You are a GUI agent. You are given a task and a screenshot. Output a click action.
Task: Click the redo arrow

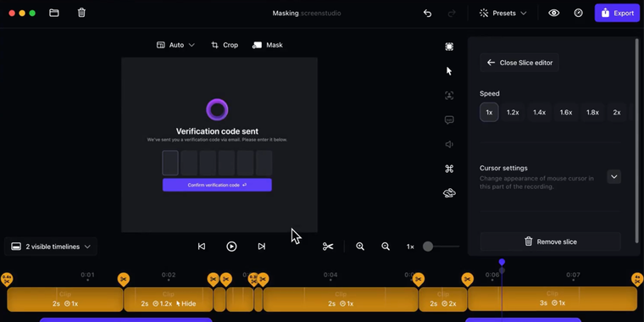point(452,14)
